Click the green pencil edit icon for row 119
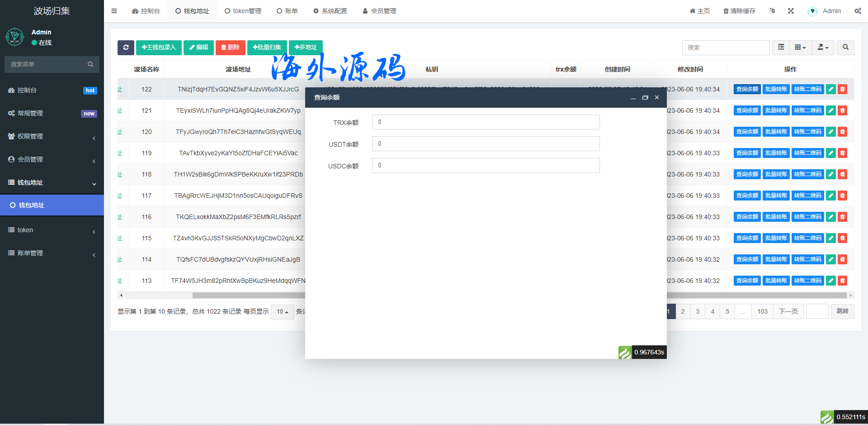Viewport: 868px width, 425px height. pyautogui.click(x=830, y=153)
